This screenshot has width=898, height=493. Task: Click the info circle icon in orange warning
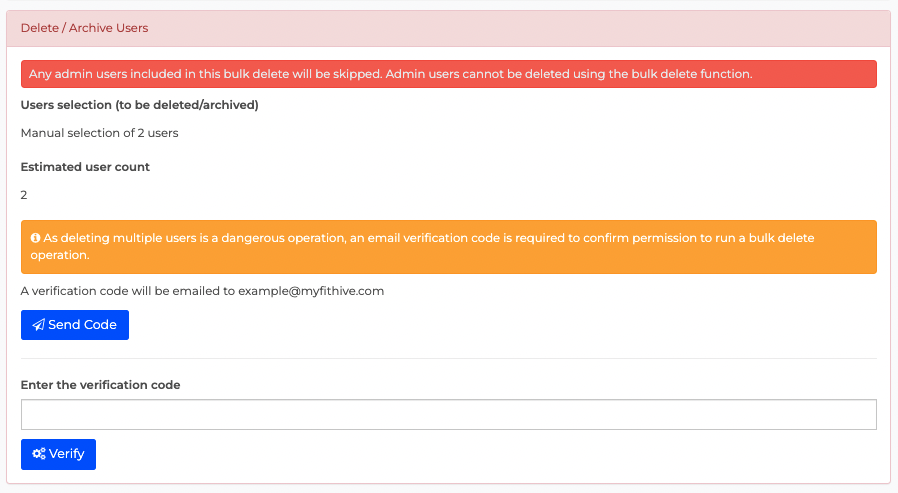coord(36,238)
